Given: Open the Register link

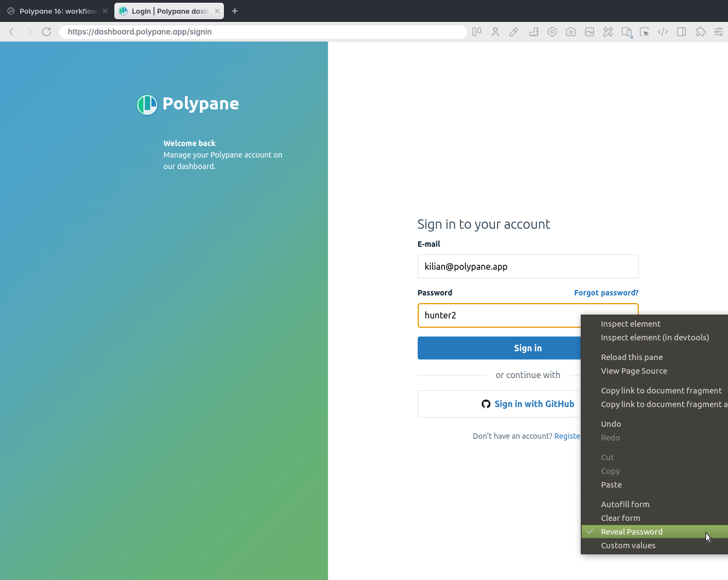Looking at the screenshot, I should coord(567,436).
